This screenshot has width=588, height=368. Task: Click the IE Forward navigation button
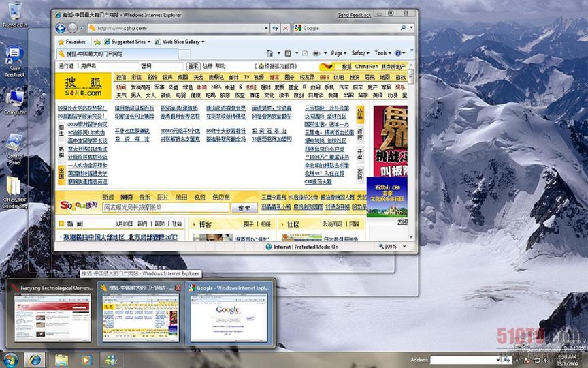click(72, 28)
